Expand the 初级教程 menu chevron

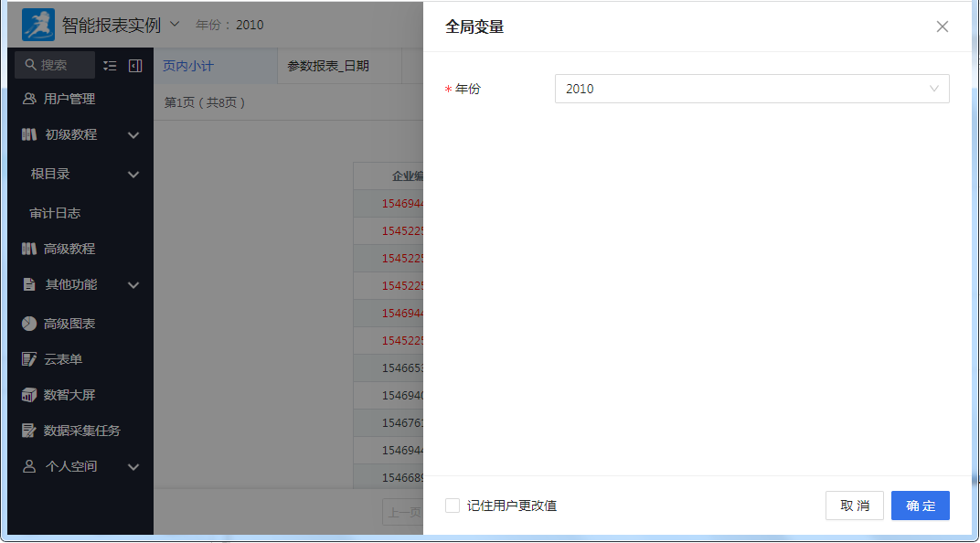pyautogui.click(x=133, y=135)
